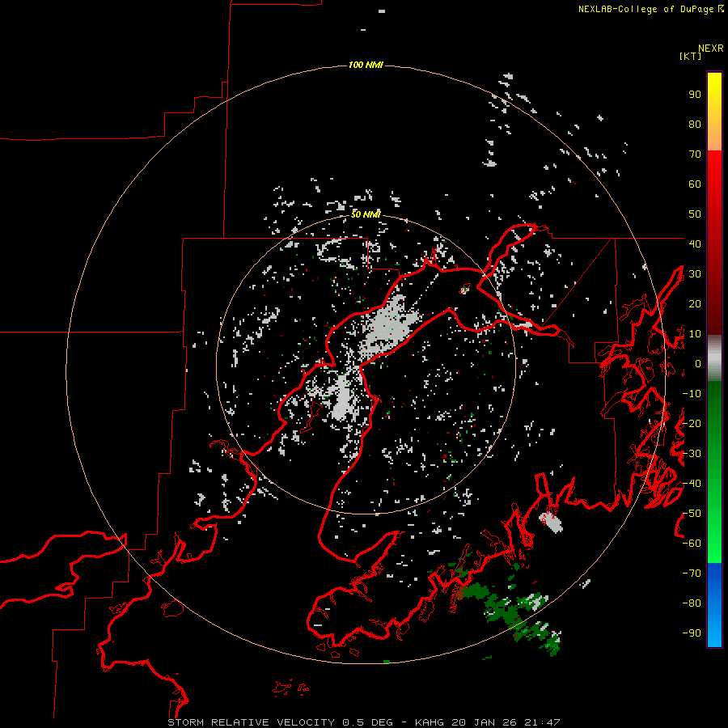Click the 10 value on velocity scale
Viewport: 728px width, 728px height.
click(695, 334)
